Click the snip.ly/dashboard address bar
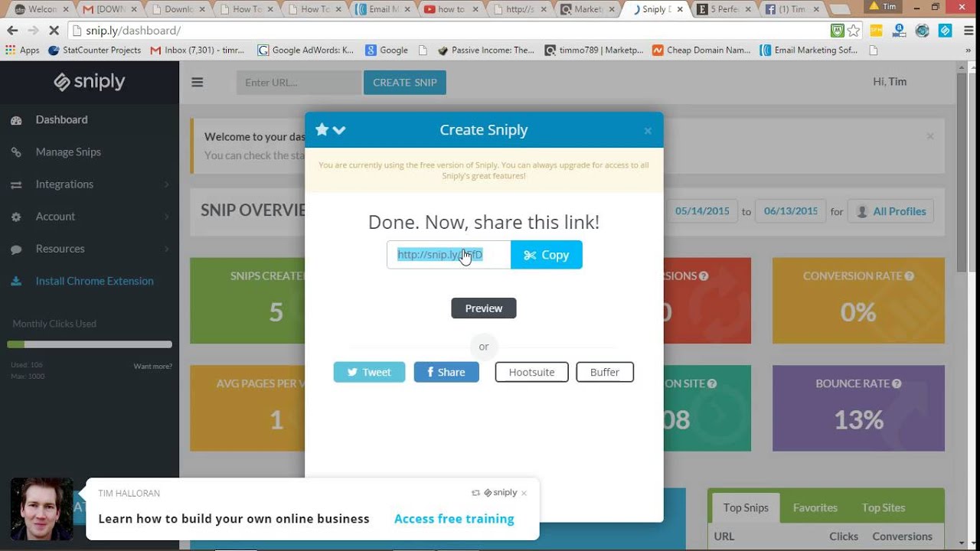 (x=448, y=31)
